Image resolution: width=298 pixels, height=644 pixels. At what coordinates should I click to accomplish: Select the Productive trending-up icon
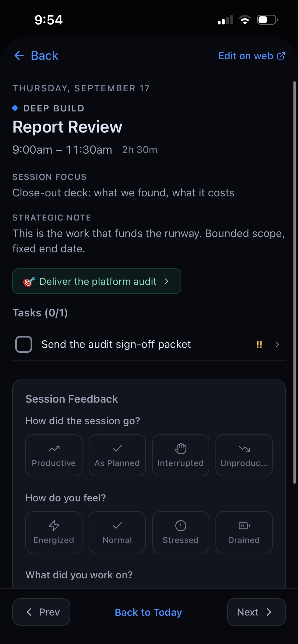click(54, 449)
